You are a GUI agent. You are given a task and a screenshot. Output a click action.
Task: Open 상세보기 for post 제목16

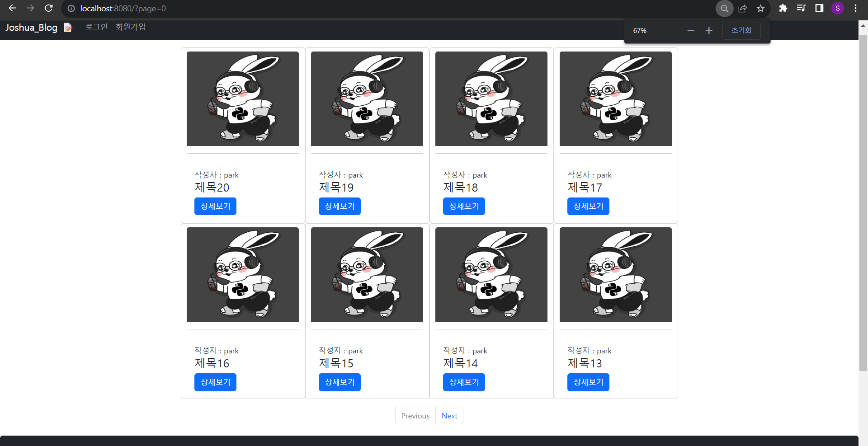click(215, 382)
